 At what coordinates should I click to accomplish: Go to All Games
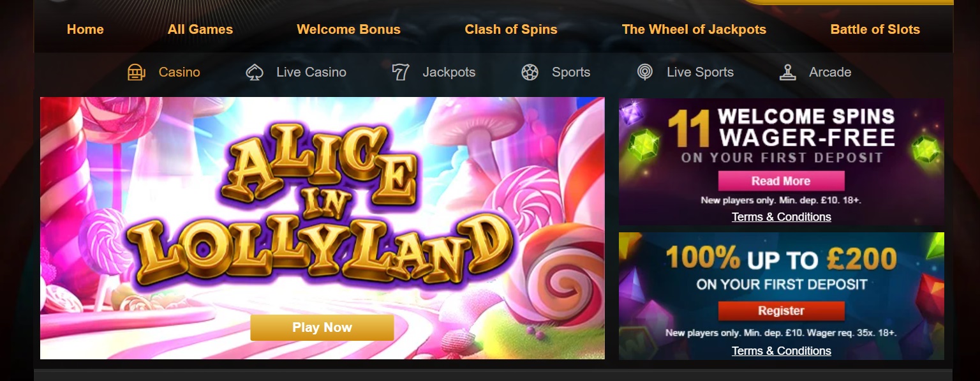coord(200,29)
